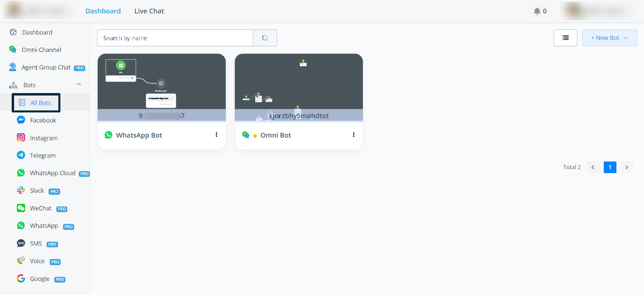Click the Bots hierarchy icon

pyautogui.click(x=13, y=85)
